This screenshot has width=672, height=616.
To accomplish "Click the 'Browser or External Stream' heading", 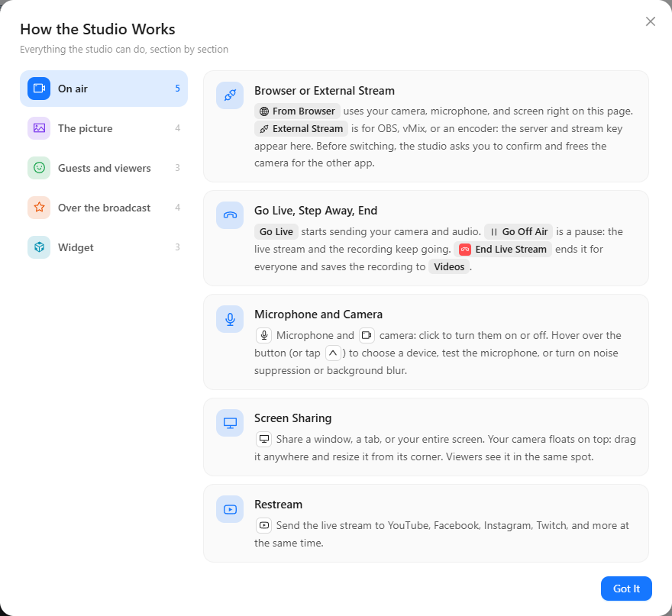I will 325,91.
